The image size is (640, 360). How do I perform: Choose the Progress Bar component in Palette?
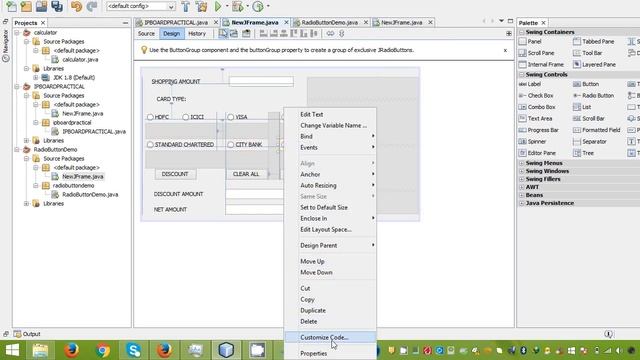click(538, 130)
